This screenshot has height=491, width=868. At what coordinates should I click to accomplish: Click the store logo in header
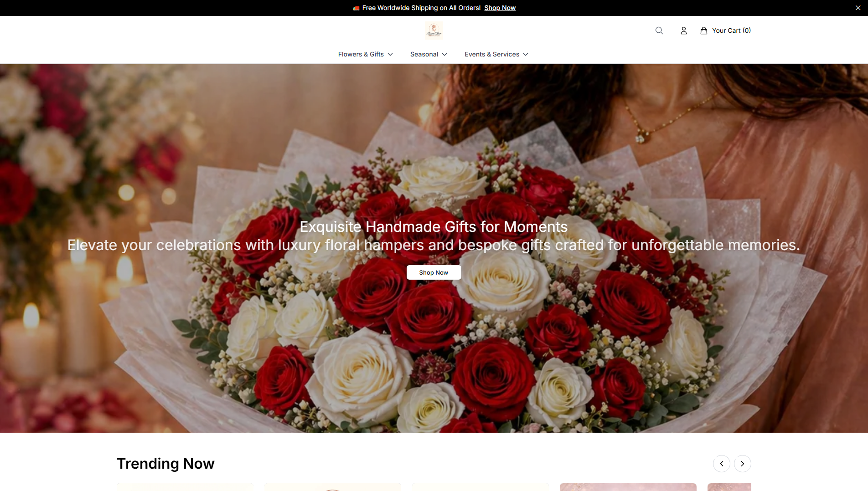(434, 31)
